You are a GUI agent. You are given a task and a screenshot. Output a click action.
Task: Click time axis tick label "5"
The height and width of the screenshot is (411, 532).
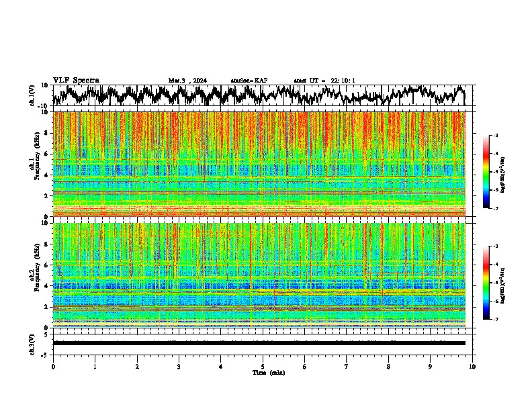click(x=263, y=367)
